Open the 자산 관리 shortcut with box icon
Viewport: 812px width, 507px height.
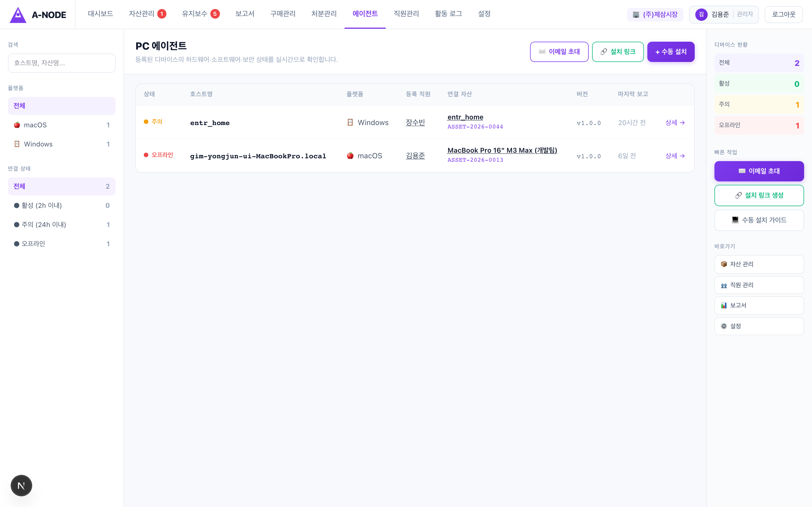759,264
